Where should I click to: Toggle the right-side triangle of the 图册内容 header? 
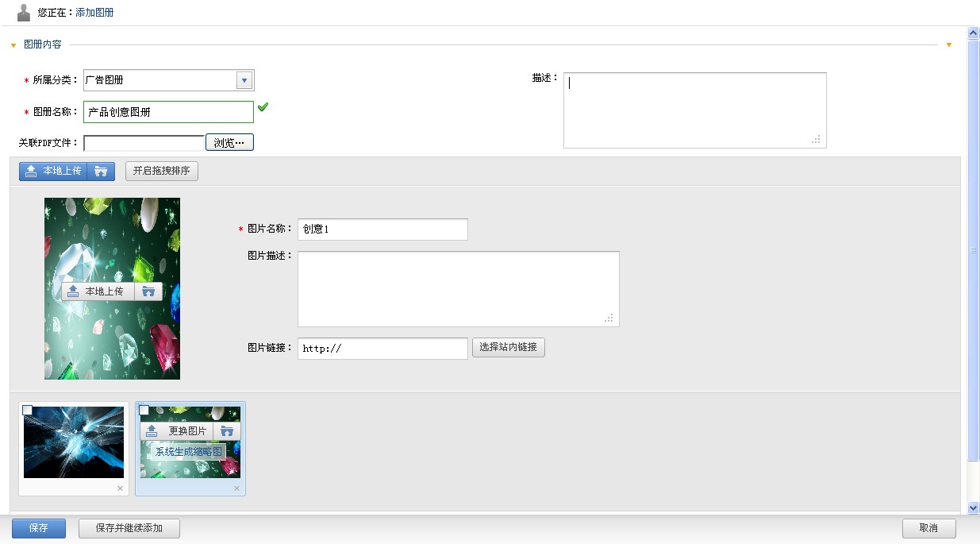click(x=949, y=45)
